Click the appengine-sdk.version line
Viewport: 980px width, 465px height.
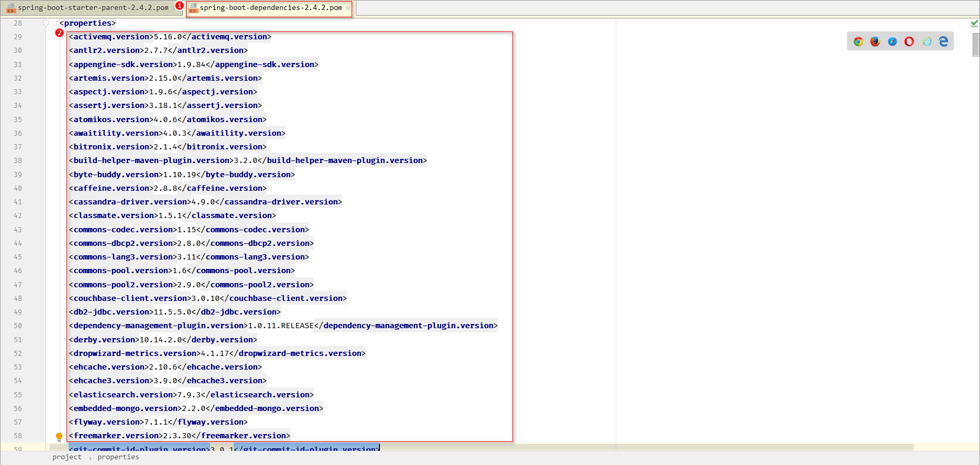click(x=193, y=64)
